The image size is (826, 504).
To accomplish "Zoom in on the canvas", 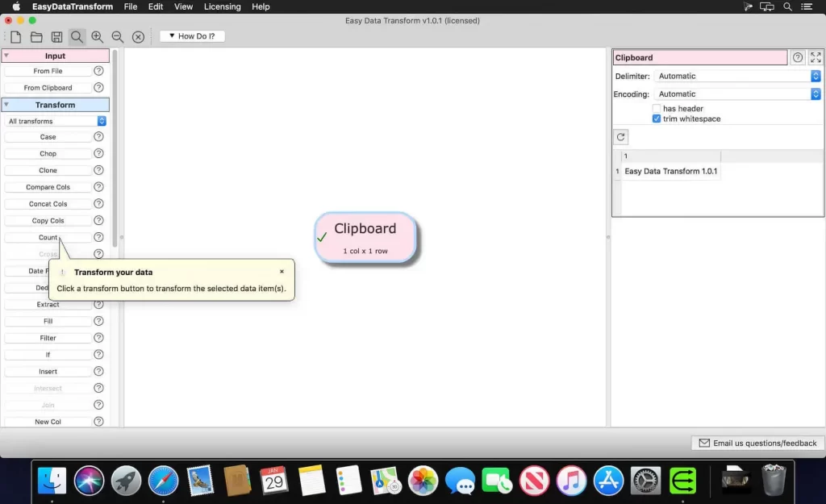I will [98, 36].
